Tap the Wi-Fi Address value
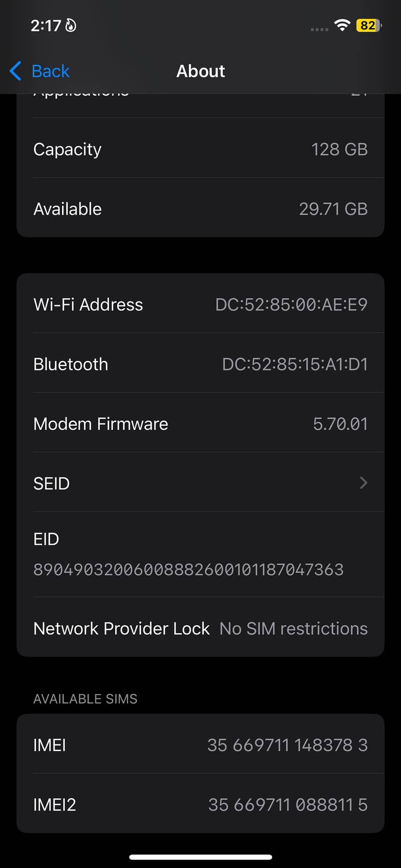Screen dimensions: 401x868 pos(291,304)
